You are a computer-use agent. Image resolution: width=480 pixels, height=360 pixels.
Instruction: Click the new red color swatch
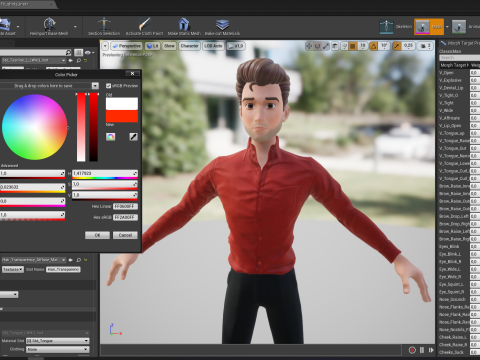(122, 116)
